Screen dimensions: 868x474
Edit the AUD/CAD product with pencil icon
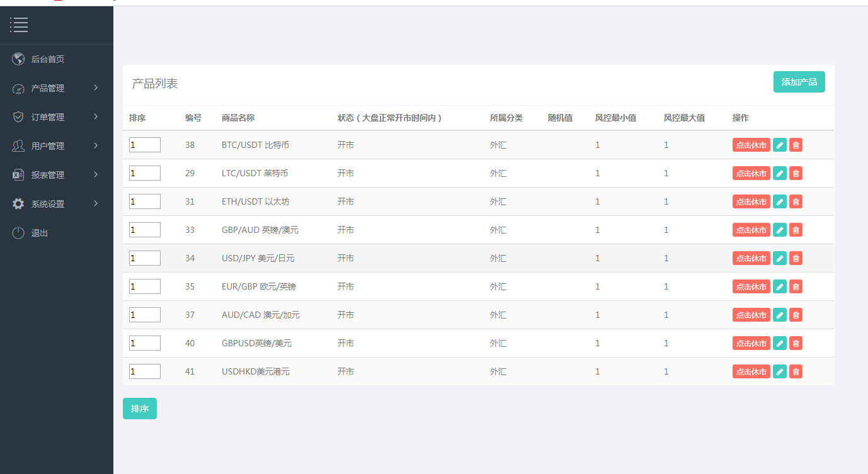tap(780, 315)
